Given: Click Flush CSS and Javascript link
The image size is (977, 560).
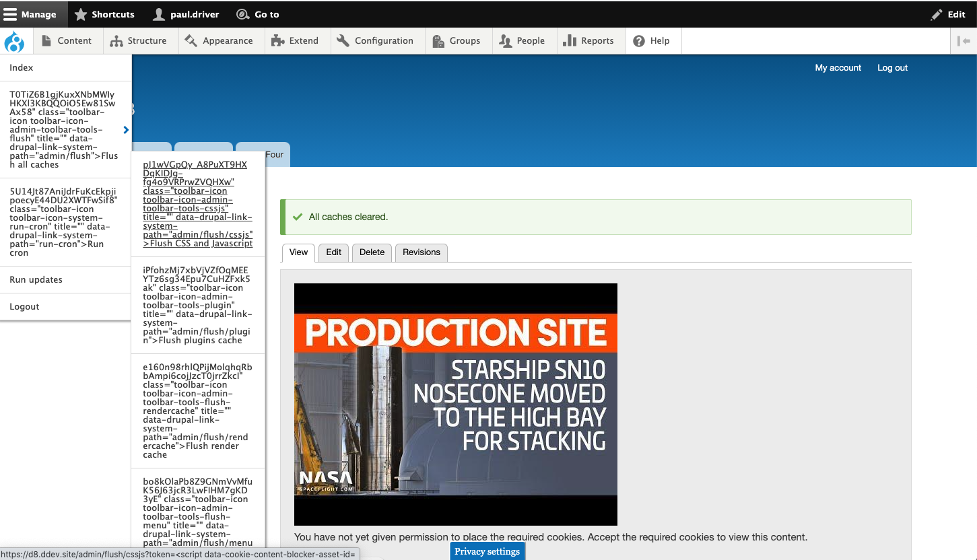Looking at the screenshot, I should click(x=198, y=204).
